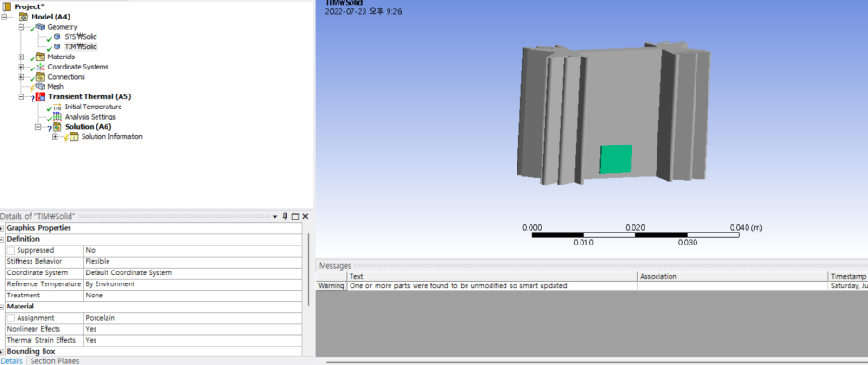868x365 pixels.
Task: Select Initial Temperature in the tree
Action: pyautogui.click(x=93, y=107)
